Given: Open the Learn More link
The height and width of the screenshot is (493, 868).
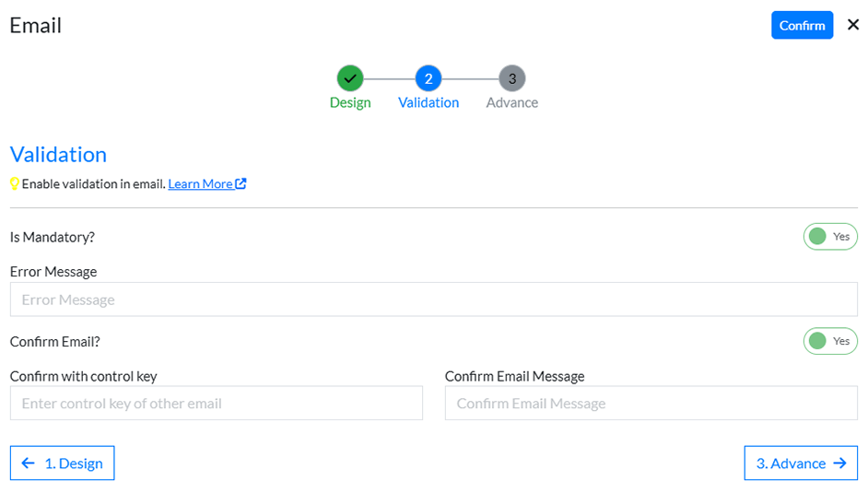Looking at the screenshot, I should pyautogui.click(x=200, y=183).
